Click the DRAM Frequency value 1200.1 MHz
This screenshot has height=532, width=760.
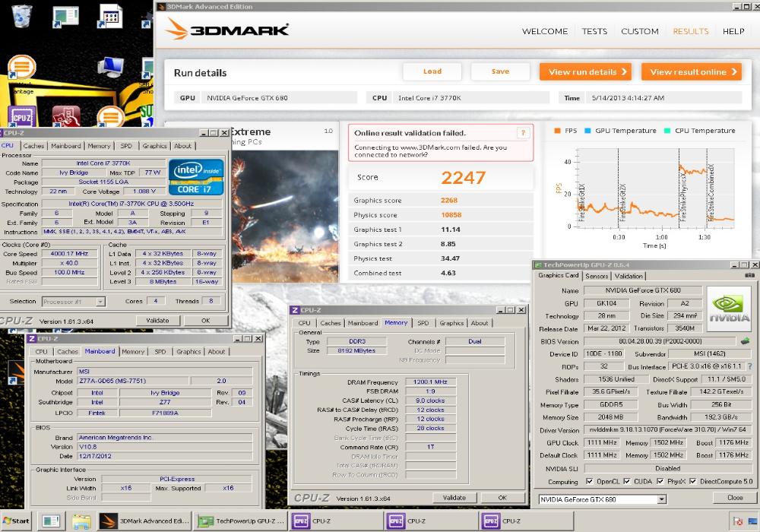[x=430, y=382]
